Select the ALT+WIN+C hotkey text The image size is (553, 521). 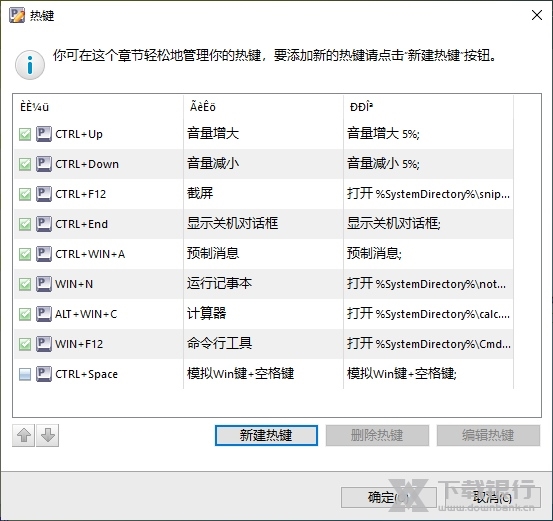86,314
